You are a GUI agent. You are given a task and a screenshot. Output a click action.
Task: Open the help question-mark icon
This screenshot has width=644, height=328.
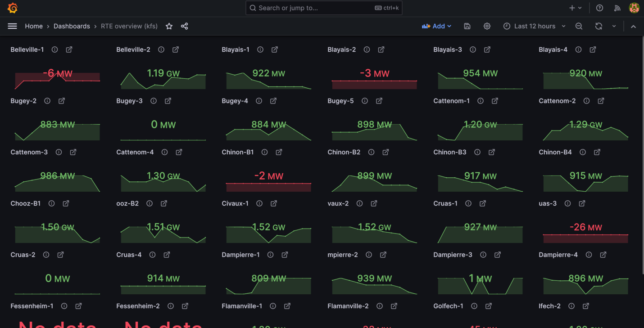[599, 8]
